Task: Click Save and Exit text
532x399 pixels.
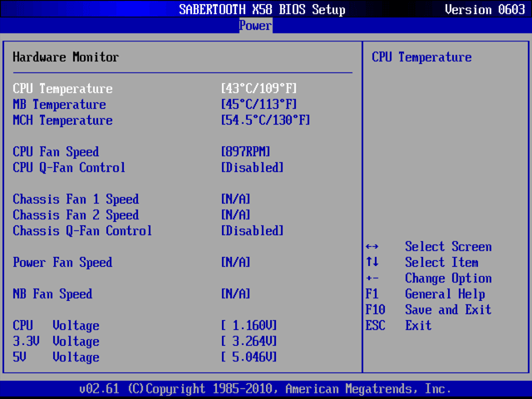Action: [x=449, y=310]
